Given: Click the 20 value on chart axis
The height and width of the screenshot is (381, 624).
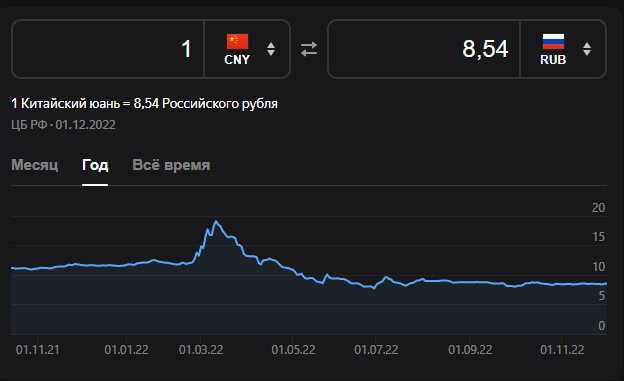Looking at the screenshot, I should pyautogui.click(x=598, y=208).
